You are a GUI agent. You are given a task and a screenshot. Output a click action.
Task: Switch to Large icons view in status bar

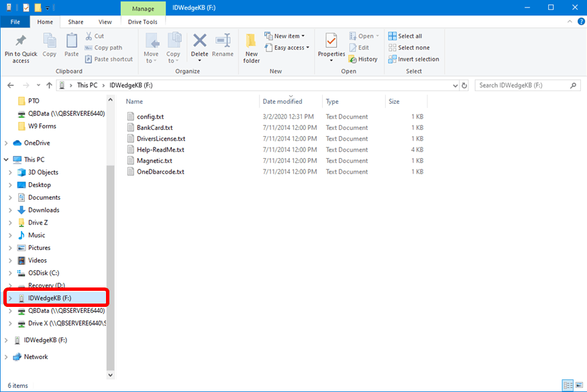pos(579,385)
